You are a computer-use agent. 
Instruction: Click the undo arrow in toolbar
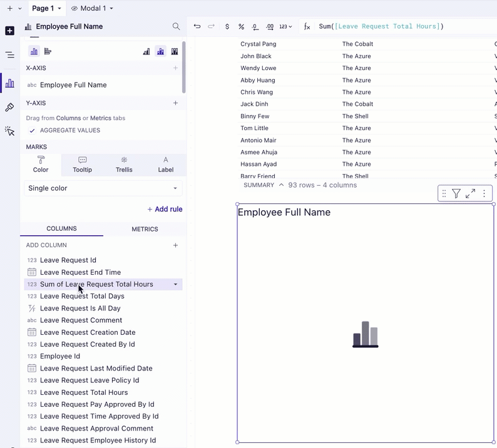pyautogui.click(x=197, y=26)
